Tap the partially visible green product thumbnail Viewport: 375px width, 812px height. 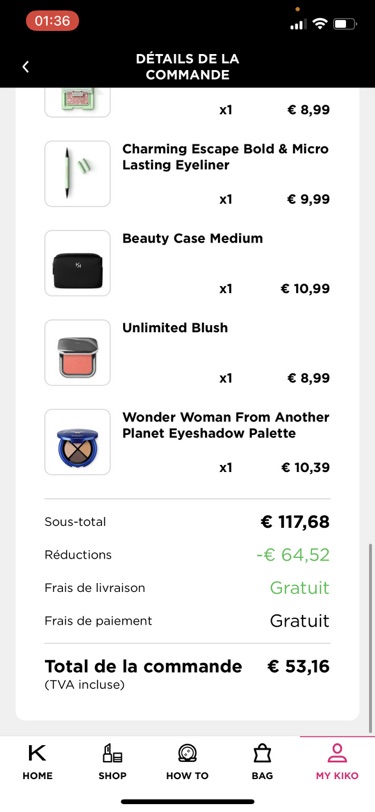coord(78,102)
